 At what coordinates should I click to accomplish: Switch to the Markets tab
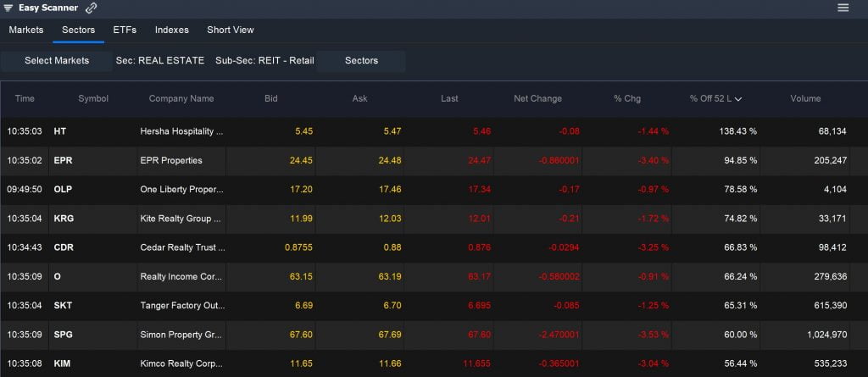(26, 30)
